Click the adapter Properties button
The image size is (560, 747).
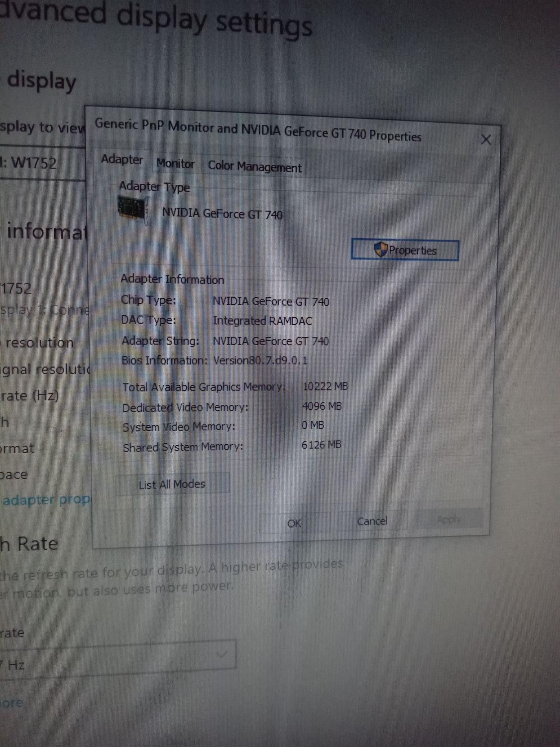pyautogui.click(x=405, y=250)
